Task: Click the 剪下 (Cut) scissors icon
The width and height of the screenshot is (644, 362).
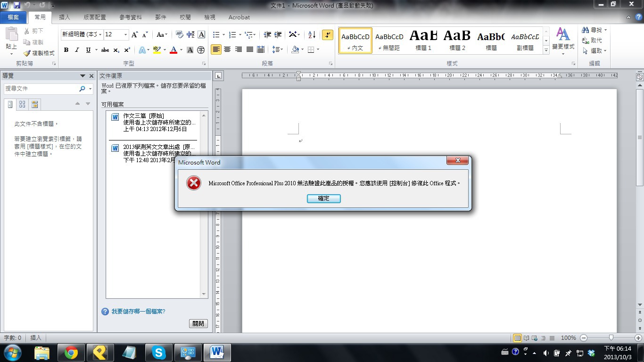Action: click(27, 31)
